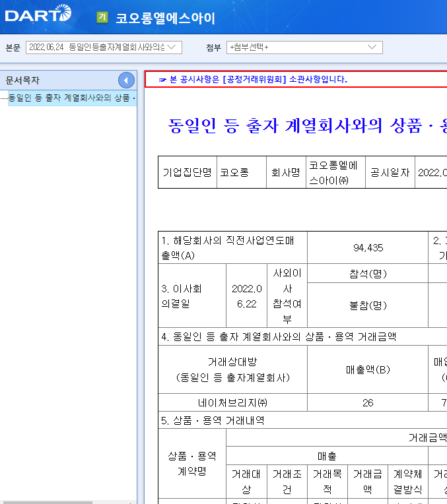
Task: Click the 직전사업연도매출액(A) label cell
Action: (232, 247)
